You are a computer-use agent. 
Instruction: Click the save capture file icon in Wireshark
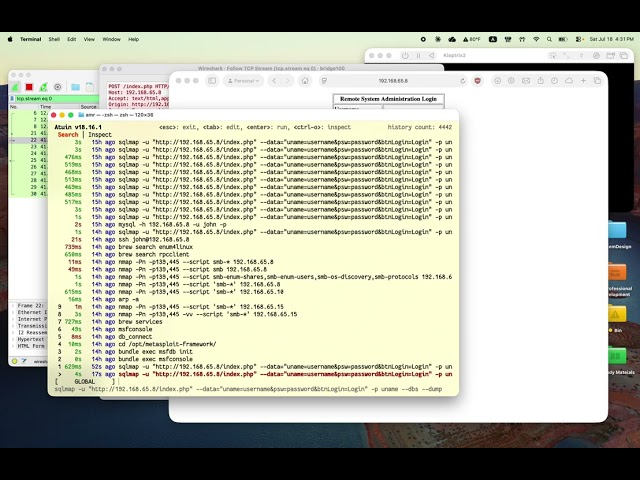90,87
